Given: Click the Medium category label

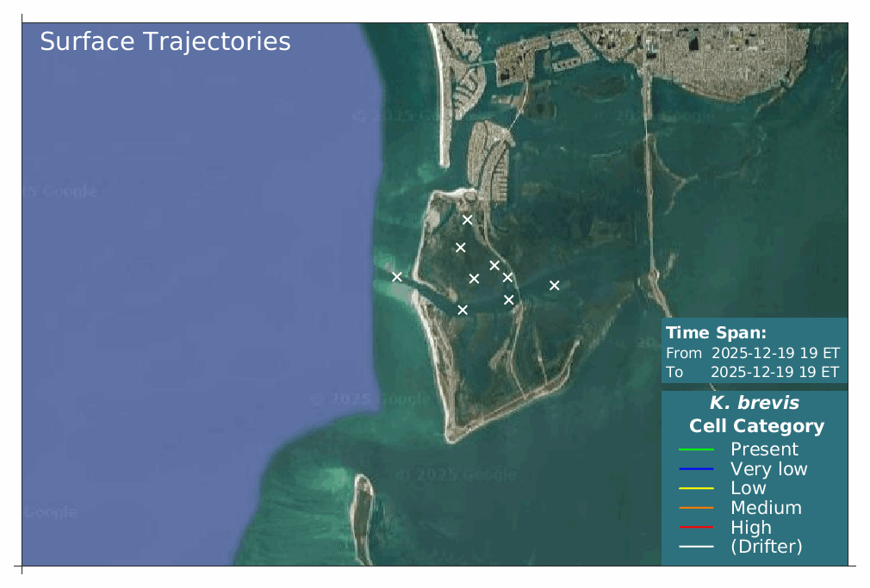Looking at the screenshot, I should 763,508.
